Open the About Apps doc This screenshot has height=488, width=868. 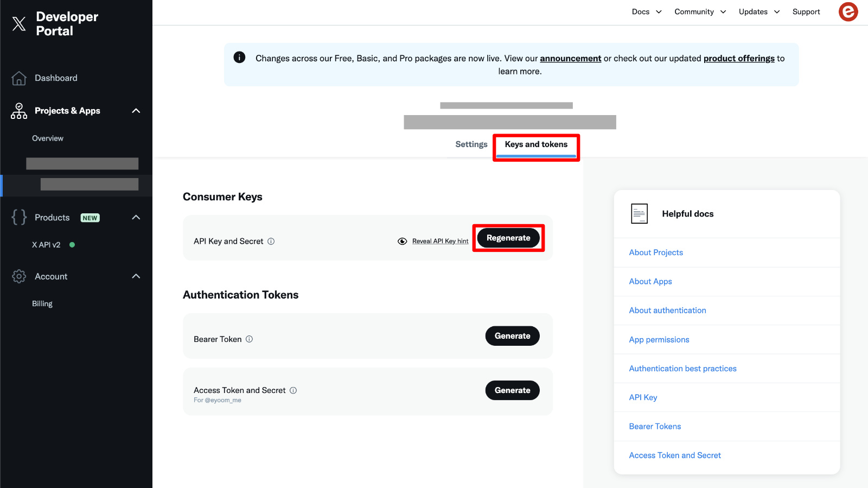(650, 281)
